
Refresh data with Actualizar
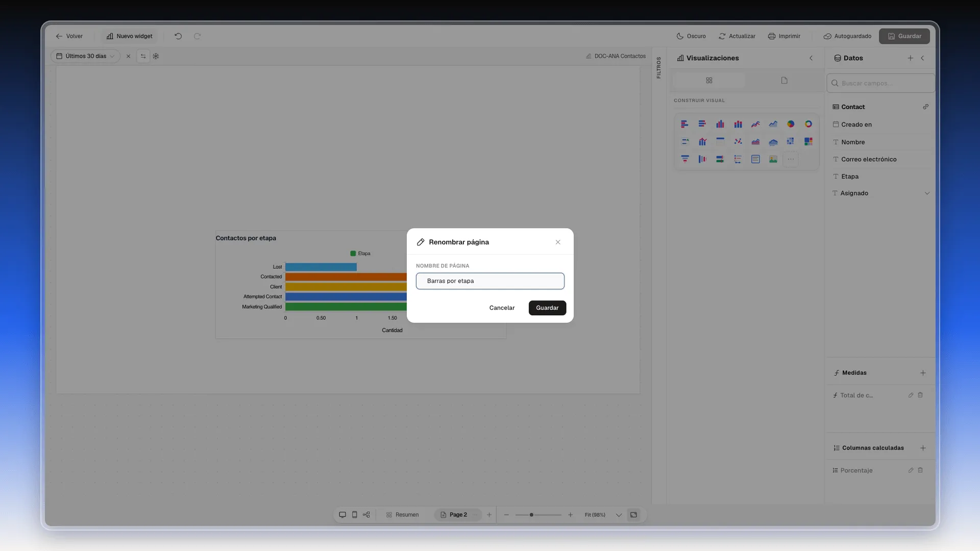(737, 36)
